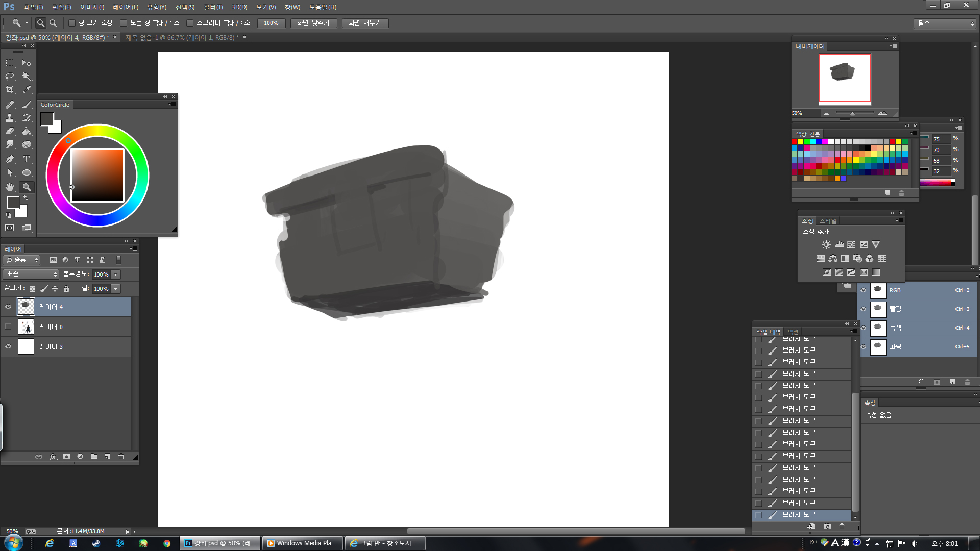Image resolution: width=980 pixels, height=551 pixels.
Task: Open the 종류 layer filter dropdown
Action: (x=22, y=260)
